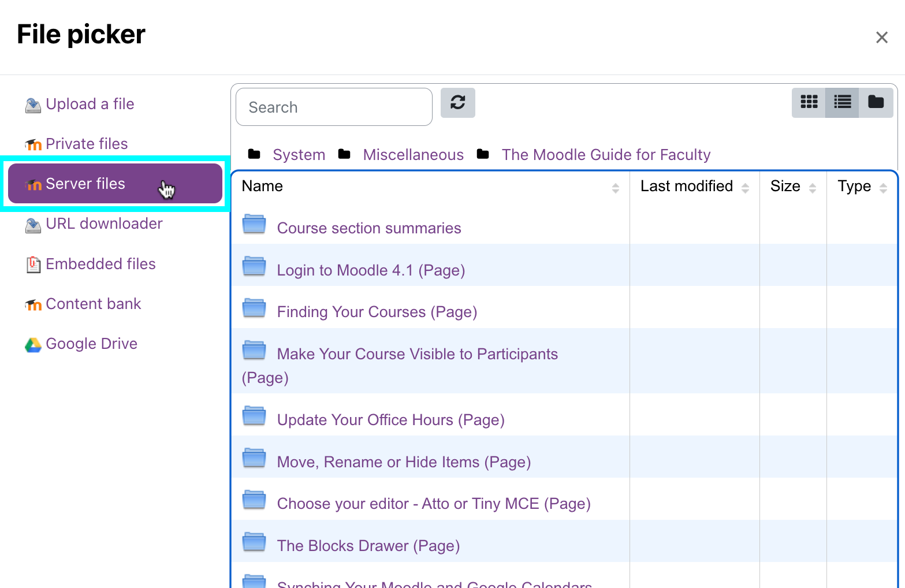Open Finding Your Courses (Page) folder
This screenshot has width=905, height=588.
click(377, 312)
